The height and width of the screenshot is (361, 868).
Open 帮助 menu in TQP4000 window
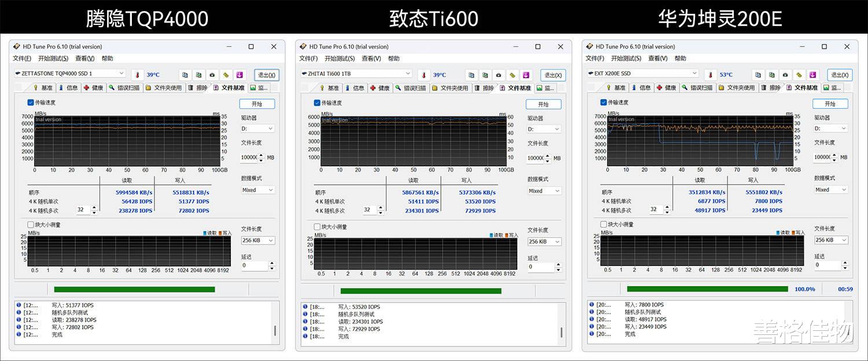pyautogui.click(x=107, y=59)
